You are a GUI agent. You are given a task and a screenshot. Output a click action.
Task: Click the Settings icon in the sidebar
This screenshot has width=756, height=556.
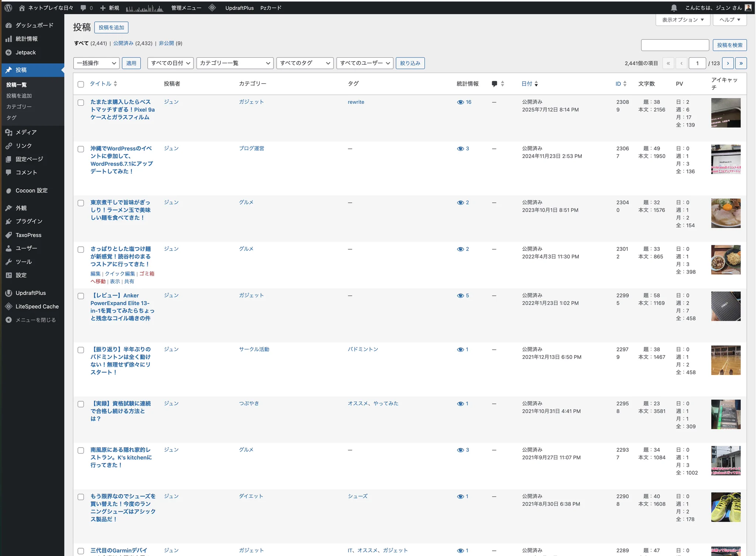pos(9,275)
